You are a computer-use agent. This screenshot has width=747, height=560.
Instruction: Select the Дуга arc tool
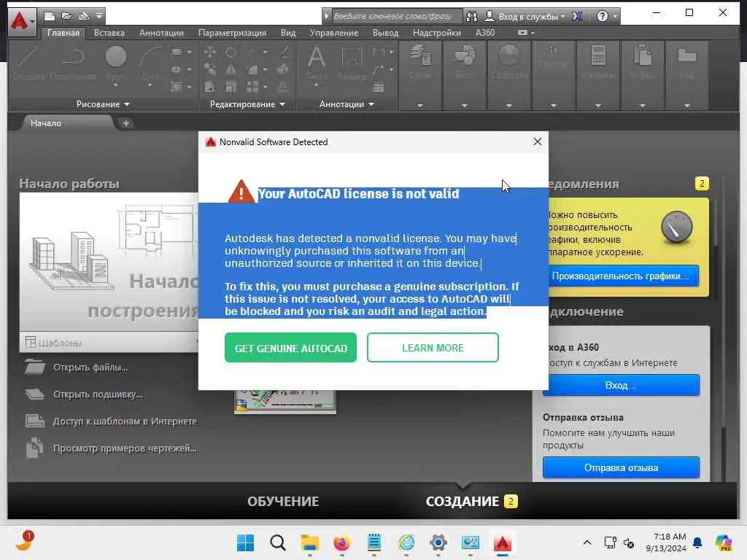click(x=150, y=63)
